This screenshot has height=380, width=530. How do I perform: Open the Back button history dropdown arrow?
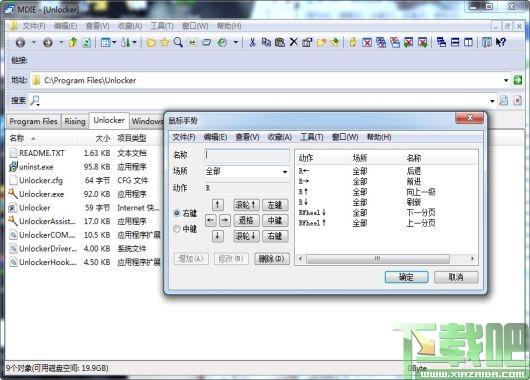(33, 43)
